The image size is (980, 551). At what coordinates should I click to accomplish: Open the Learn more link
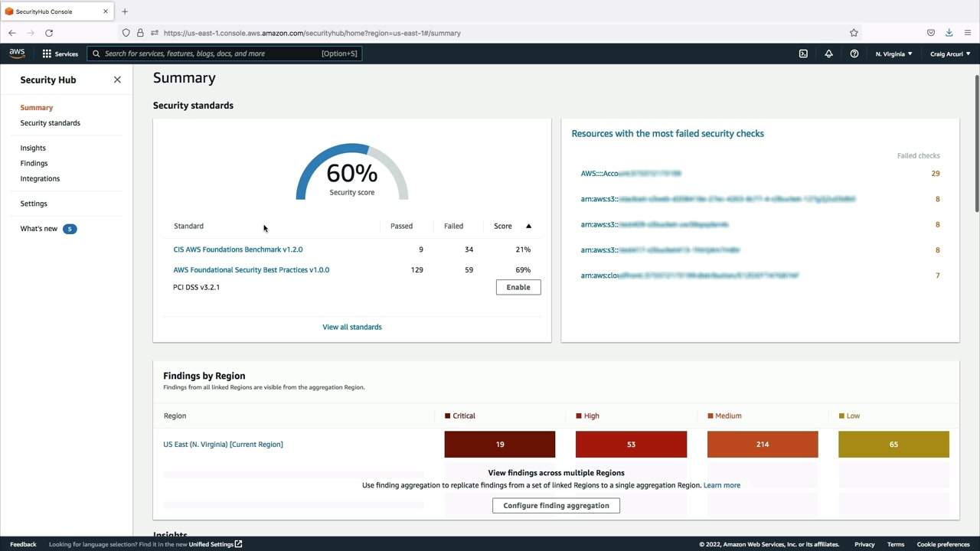point(722,485)
